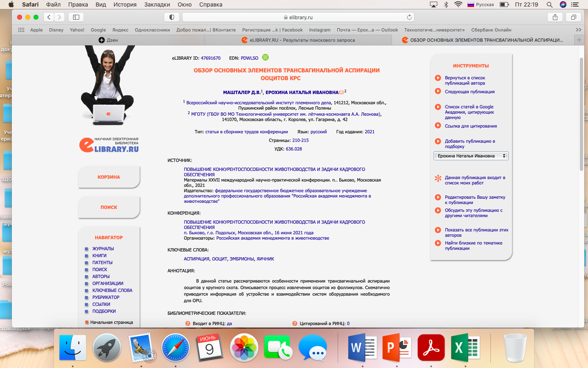Open Finder in the Dock

tap(73, 348)
